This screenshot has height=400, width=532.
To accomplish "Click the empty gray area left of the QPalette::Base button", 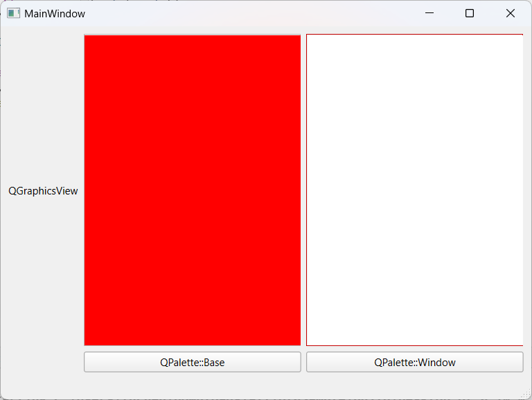I will [x=42, y=362].
